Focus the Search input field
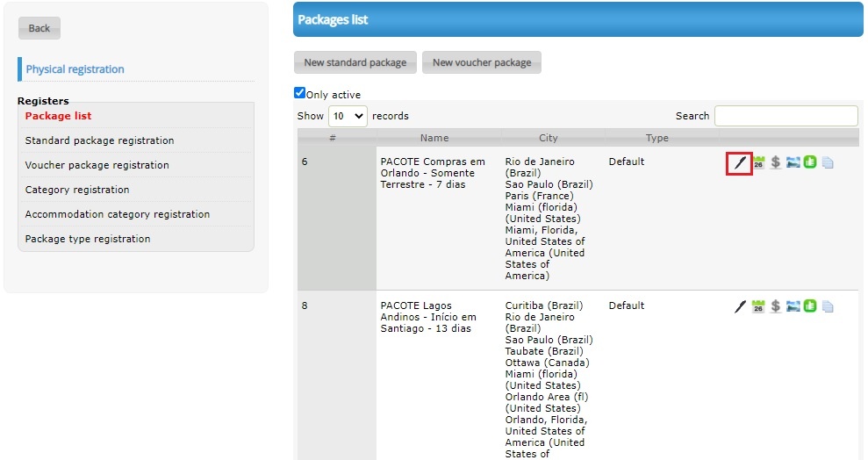 click(x=786, y=116)
